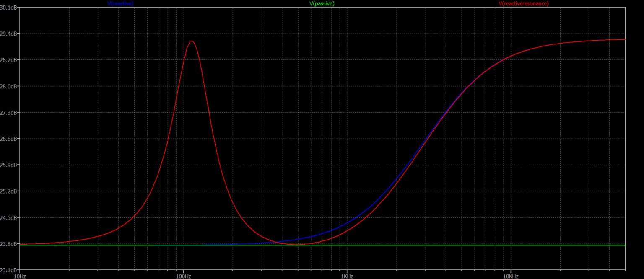The image size is (644, 279).
Task: Click the 26.6dB vertical axis label
Action: tap(9, 139)
